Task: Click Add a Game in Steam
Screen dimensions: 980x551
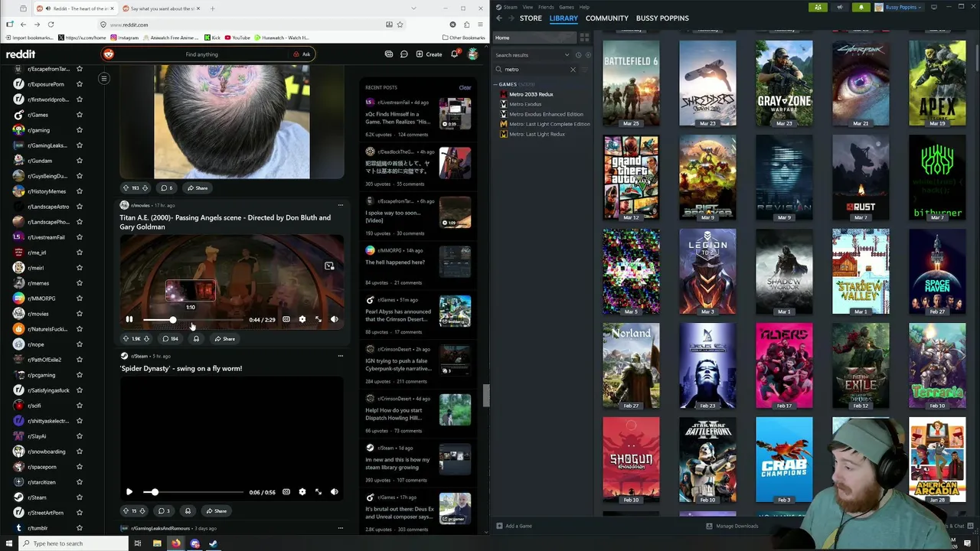Action: (x=514, y=526)
